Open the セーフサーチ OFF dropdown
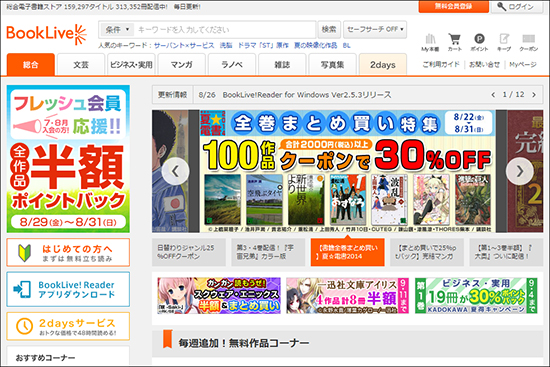 [x=375, y=29]
